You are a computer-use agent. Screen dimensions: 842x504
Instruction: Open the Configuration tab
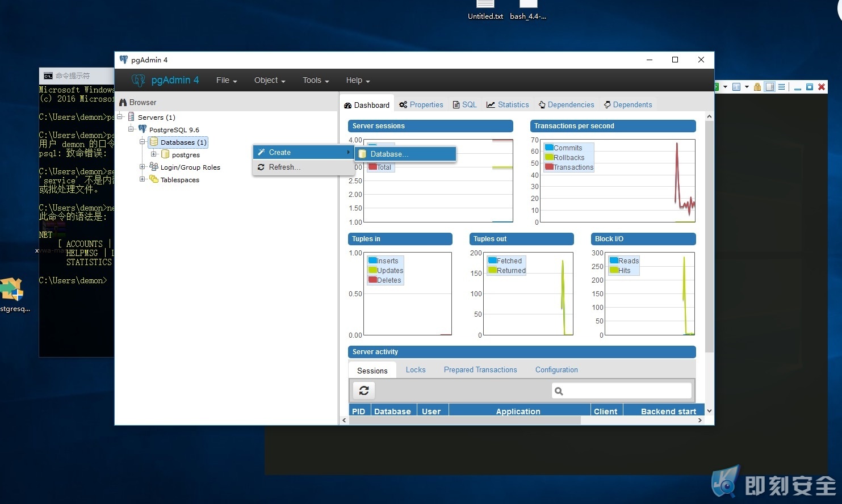556,370
